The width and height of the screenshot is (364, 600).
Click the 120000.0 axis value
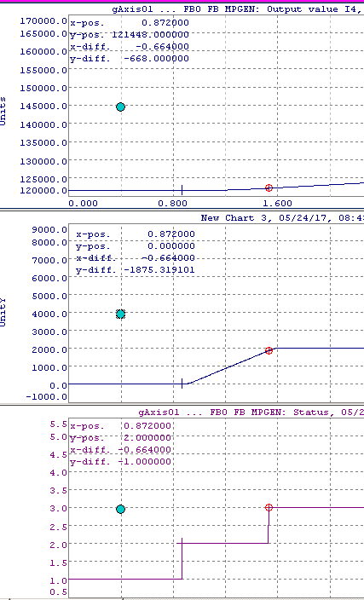point(43,190)
